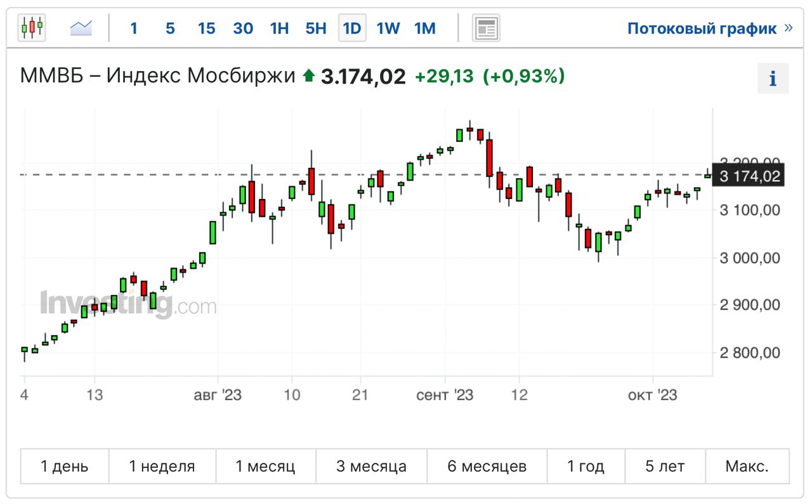Click the (+0,93%) percent change
This screenshot has width=812, height=504.
523,77
